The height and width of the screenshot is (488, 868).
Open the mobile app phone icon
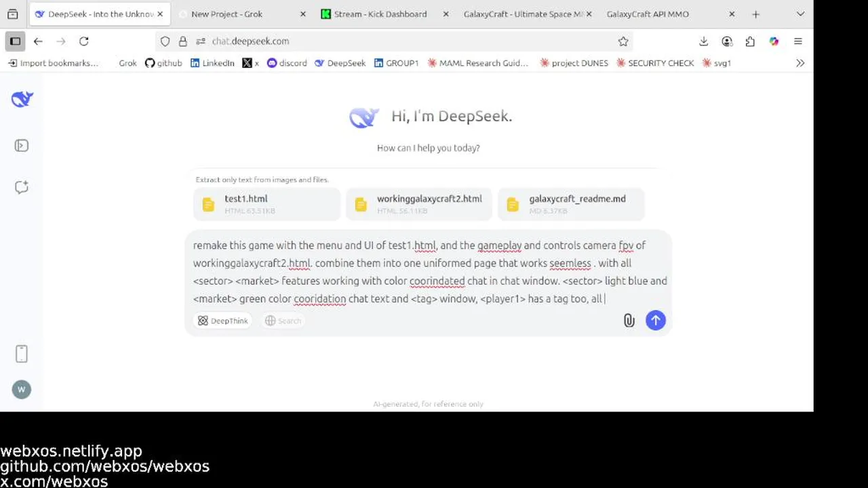(22, 354)
